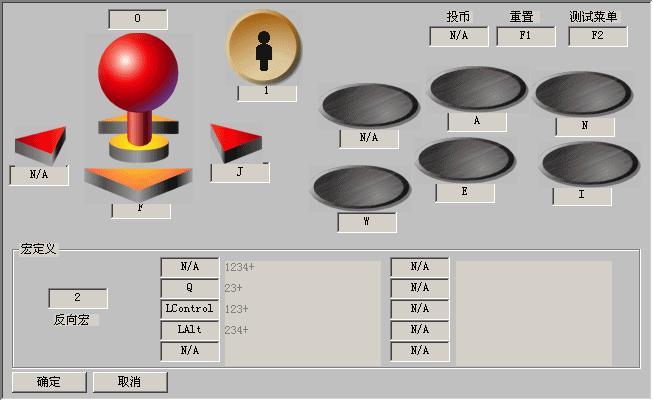Screen dimensions: 653x401
Task: Change the key box labeled A
Action: (x=477, y=122)
